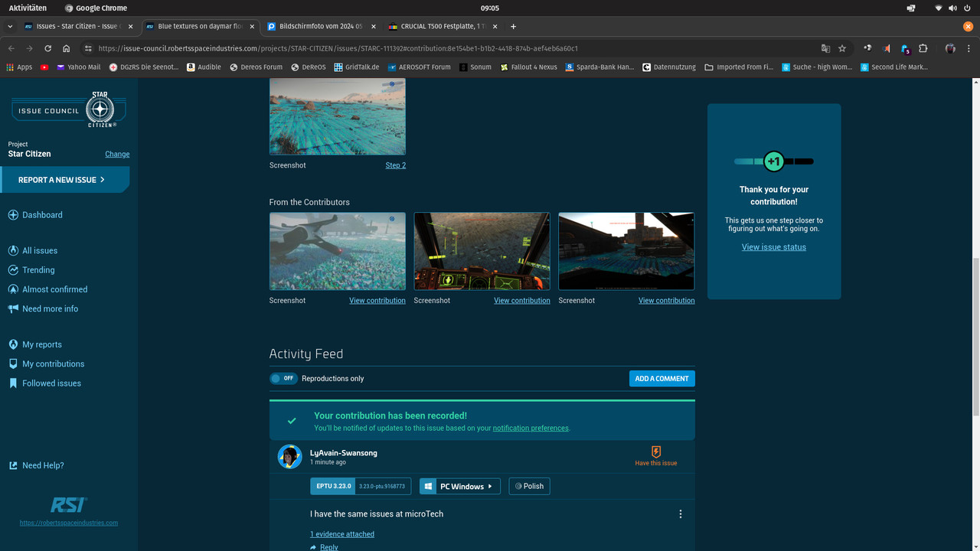The image size is (980, 551).
Task: Expand the PC Windows platform dropdown
Action: (x=460, y=486)
